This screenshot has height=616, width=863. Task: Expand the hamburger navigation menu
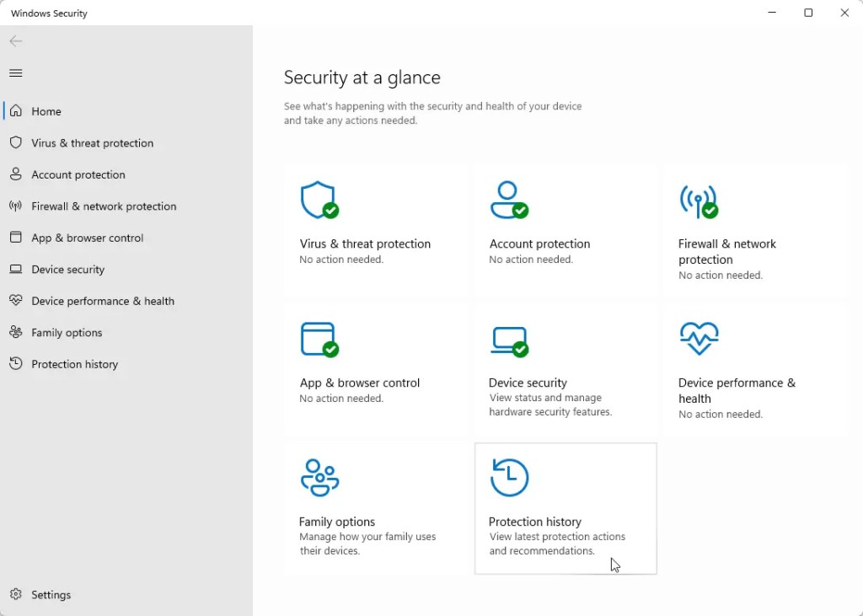point(15,73)
